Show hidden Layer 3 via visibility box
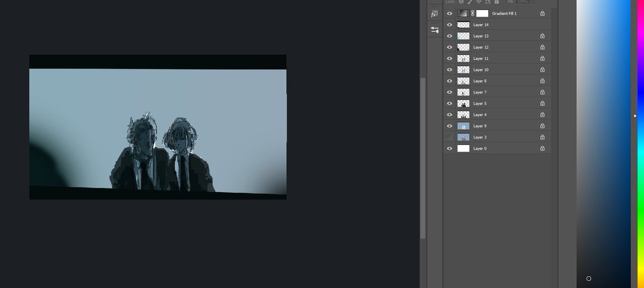This screenshot has height=288, width=644. [450, 138]
